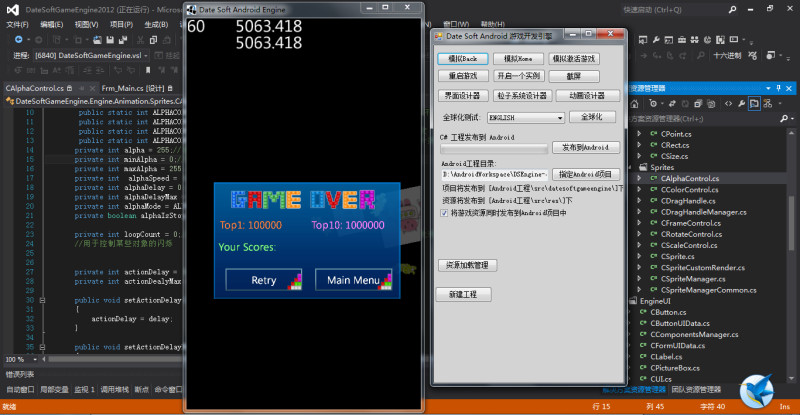Enable the publish resources to Android checkbox
The height and width of the screenshot is (415, 800).
(444, 213)
